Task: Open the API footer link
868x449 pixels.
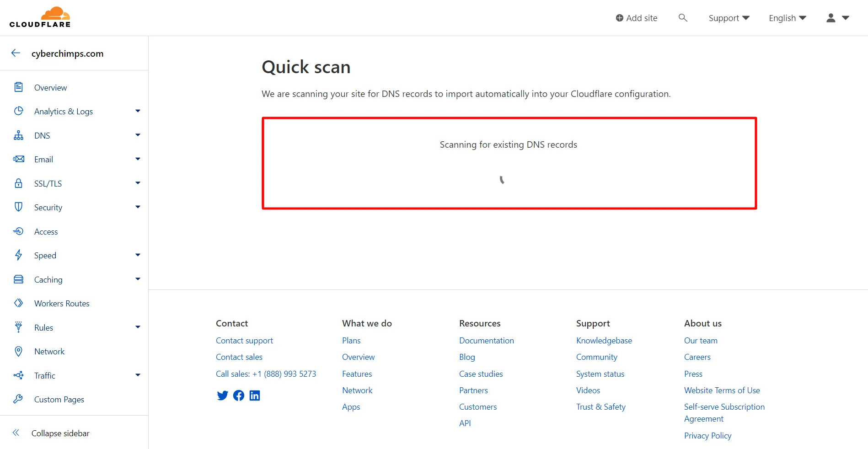Action: tap(465, 423)
